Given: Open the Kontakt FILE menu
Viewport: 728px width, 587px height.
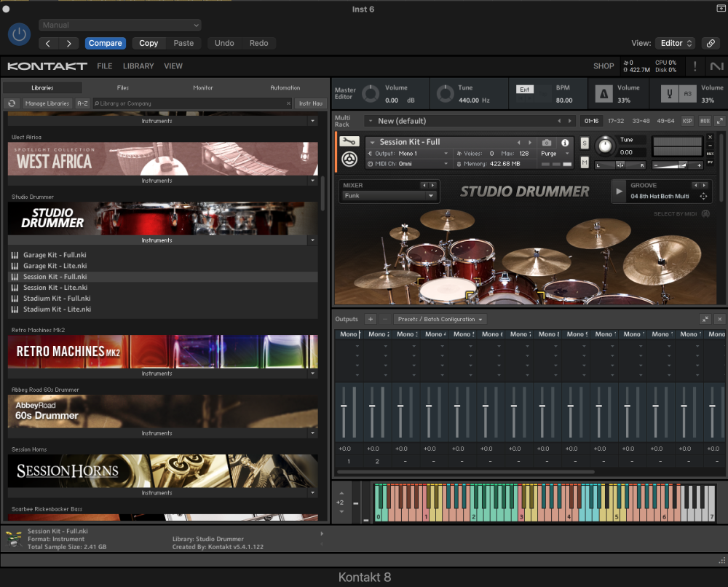Looking at the screenshot, I should [x=104, y=66].
